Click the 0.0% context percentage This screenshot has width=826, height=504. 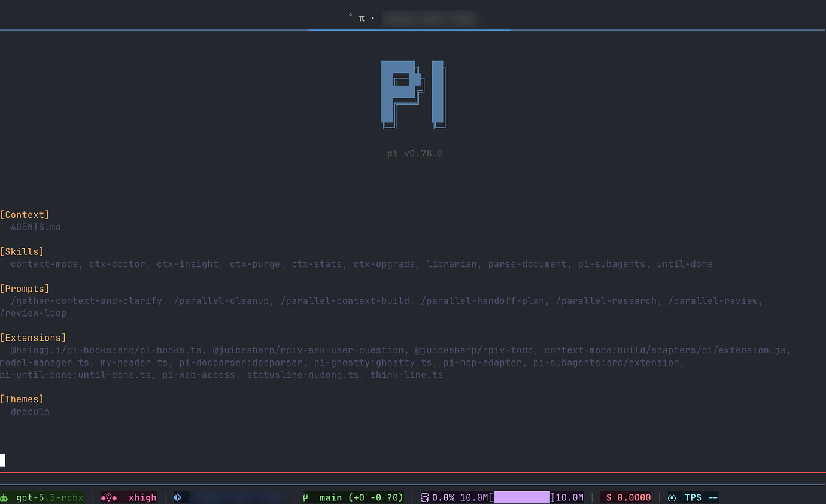[x=444, y=497]
